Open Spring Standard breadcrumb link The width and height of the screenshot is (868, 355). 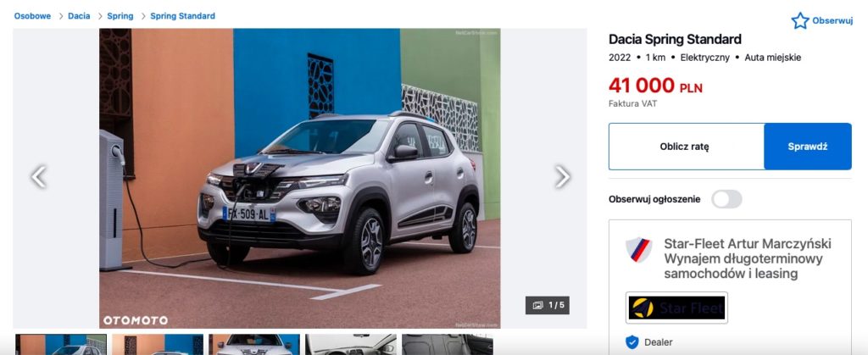pyautogui.click(x=183, y=16)
